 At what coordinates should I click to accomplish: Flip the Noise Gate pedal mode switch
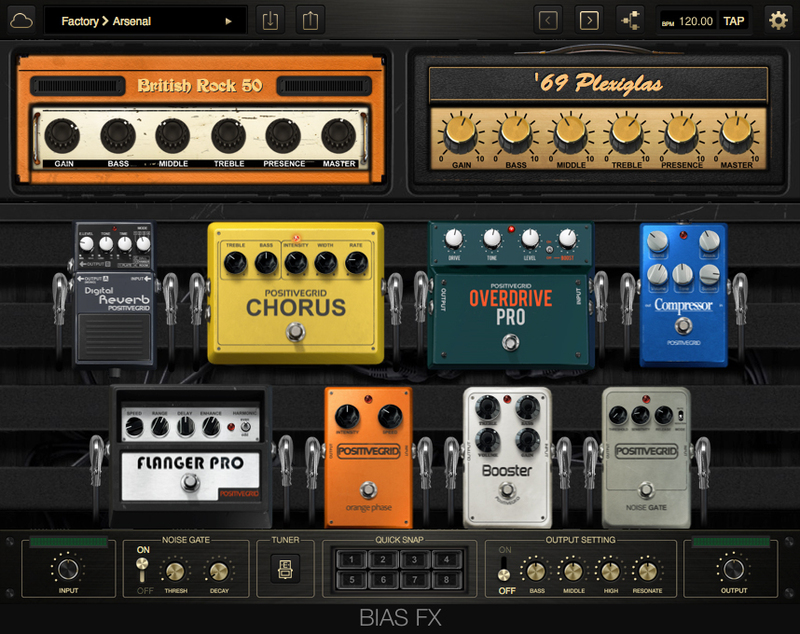[681, 415]
